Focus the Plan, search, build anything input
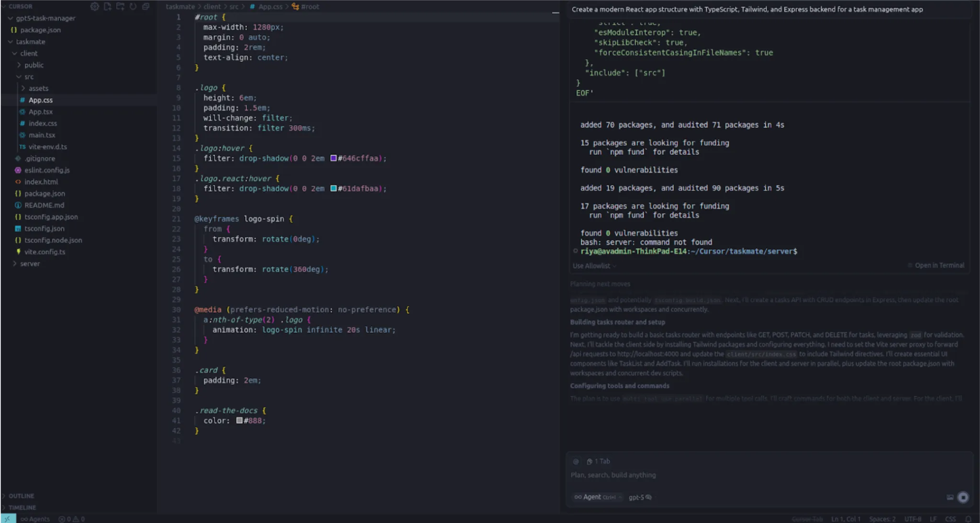The height and width of the screenshot is (523, 980). coord(769,475)
